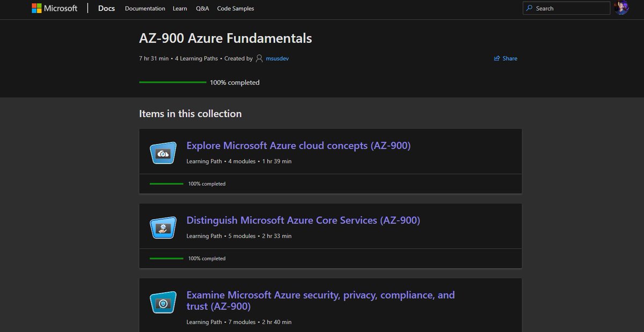Open Code Samples in the header
Screen dimensions: 644x332
point(236,9)
